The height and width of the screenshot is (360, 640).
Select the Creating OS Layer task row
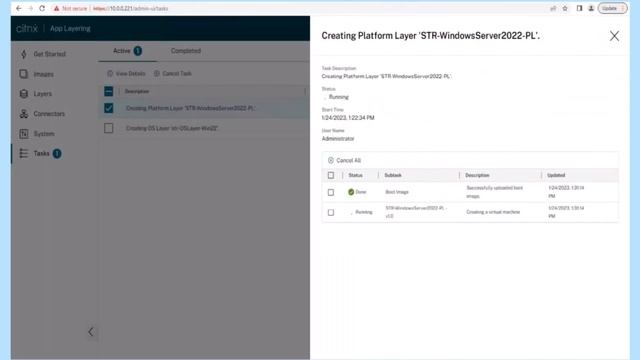point(204,128)
